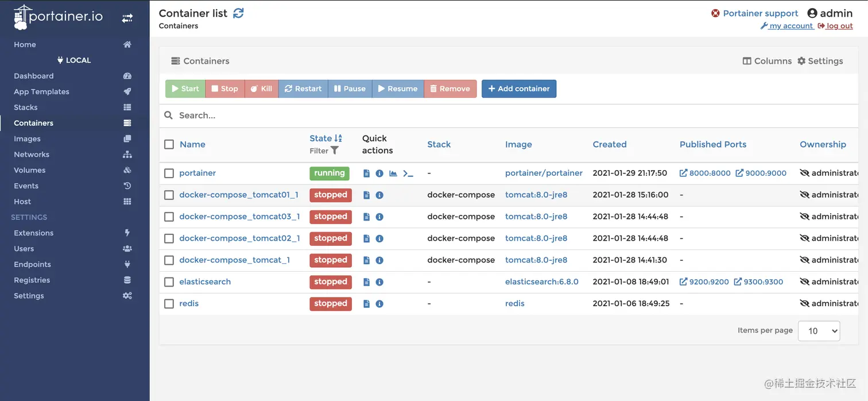Click the portainer.io logo
868x401 pixels.
(58, 17)
